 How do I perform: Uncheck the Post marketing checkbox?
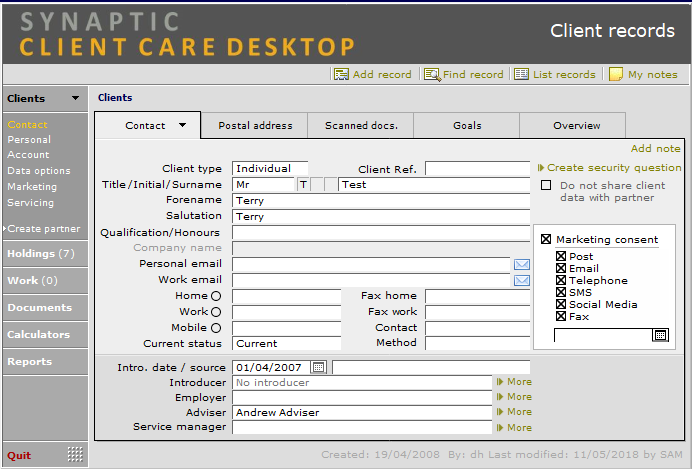(x=561, y=256)
